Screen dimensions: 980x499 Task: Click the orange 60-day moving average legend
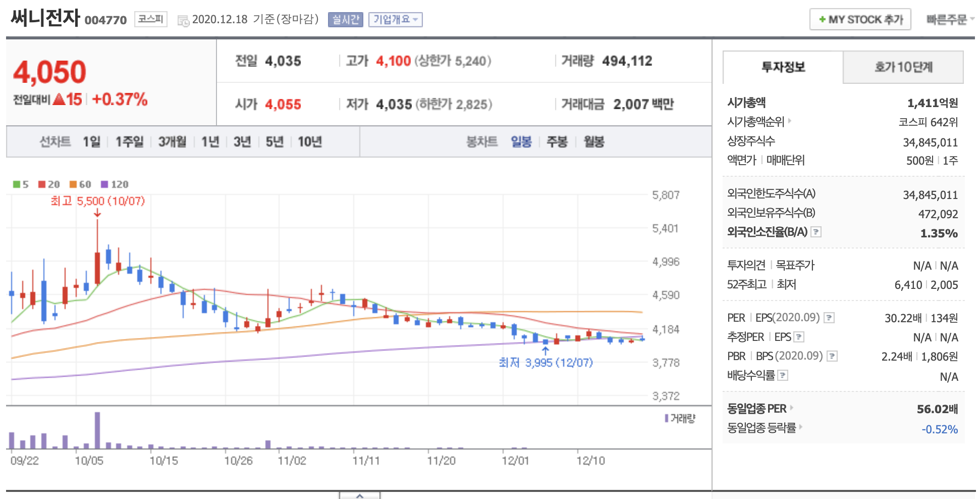click(80, 184)
